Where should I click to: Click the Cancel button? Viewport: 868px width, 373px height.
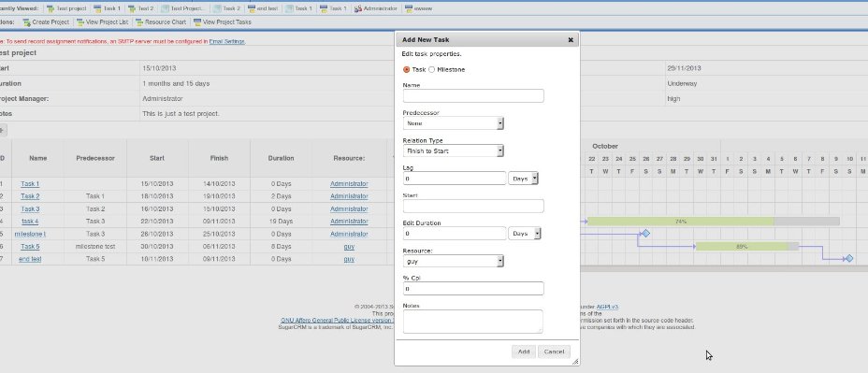(x=554, y=351)
